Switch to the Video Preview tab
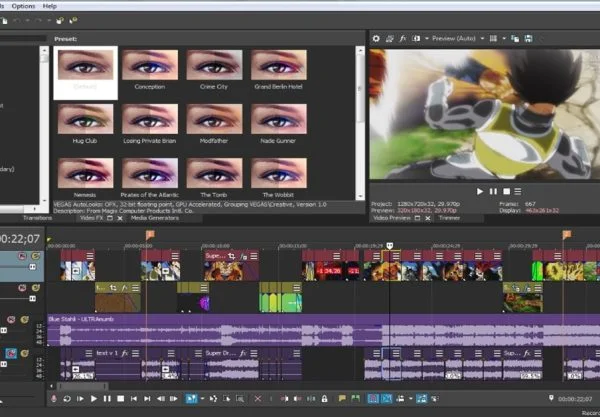 [392, 218]
